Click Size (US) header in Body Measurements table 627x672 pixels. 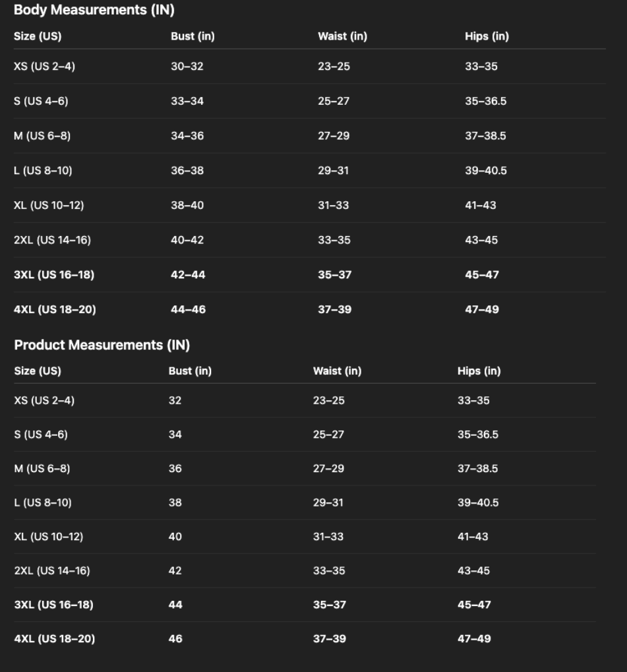(38, 37)
